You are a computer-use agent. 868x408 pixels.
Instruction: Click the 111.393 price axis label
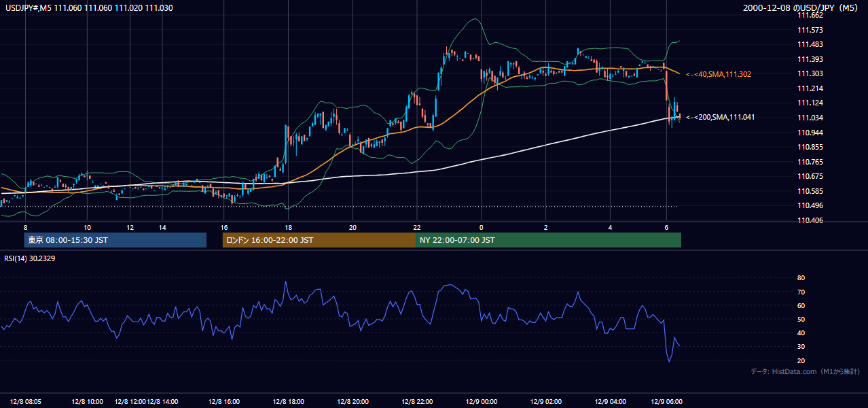click(x=810, y=59)
